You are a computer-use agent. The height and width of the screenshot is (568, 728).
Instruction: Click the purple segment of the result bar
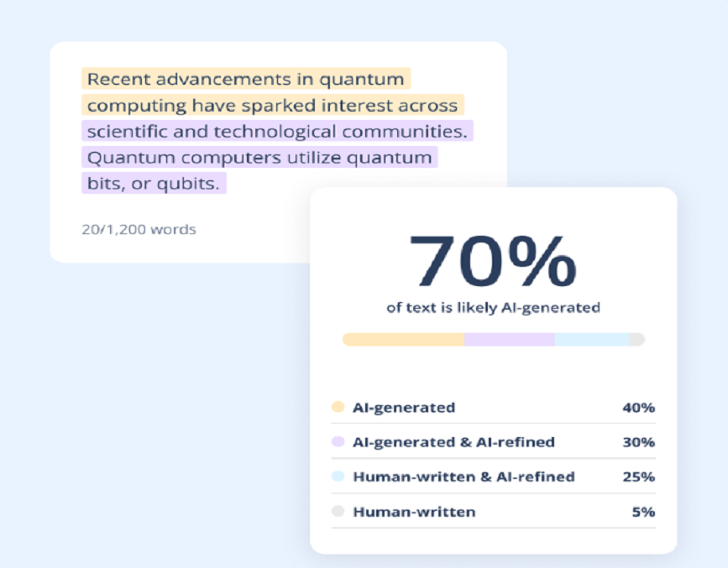pos(510,340)
